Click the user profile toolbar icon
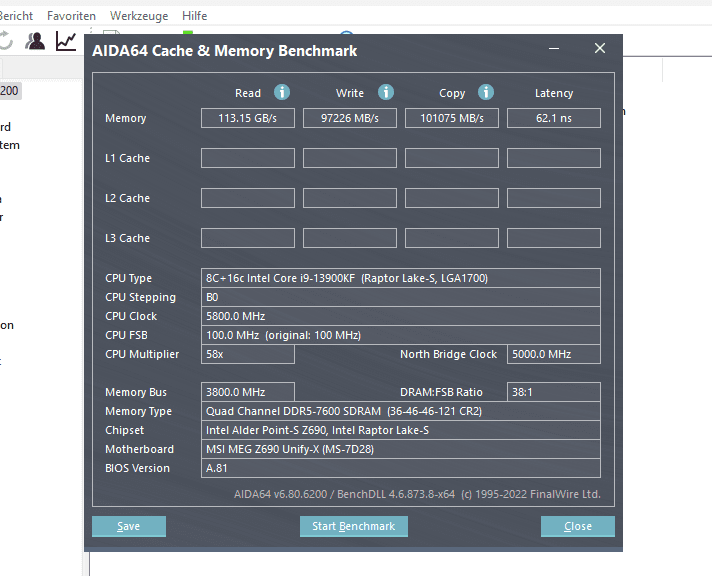 35,41
